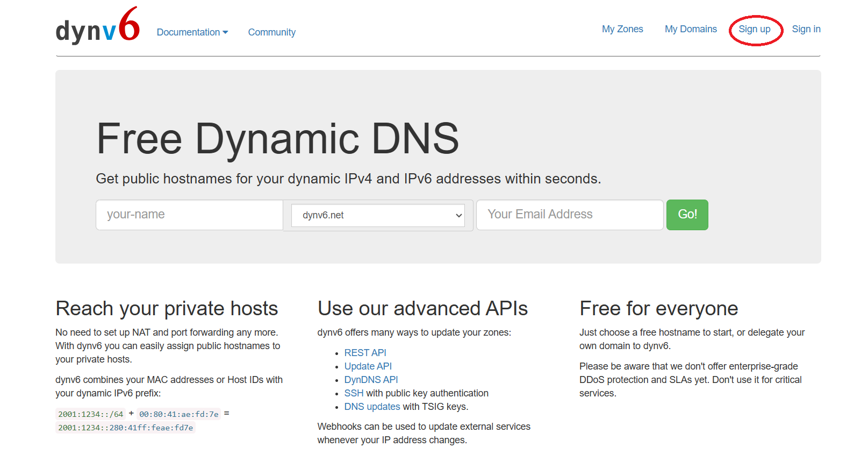The width and height of the screenshot is (868, 454).
Task: Navigate to My Domains
Action: (690, 29)
